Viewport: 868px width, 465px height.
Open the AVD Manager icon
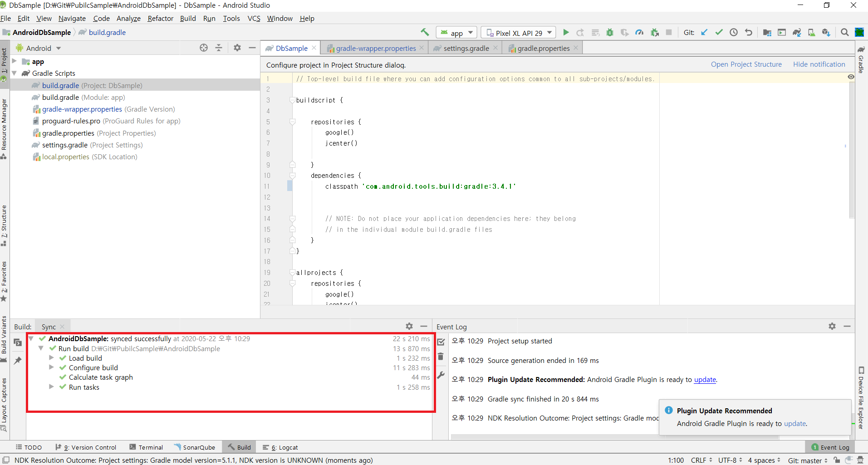[x=811, y=32]
